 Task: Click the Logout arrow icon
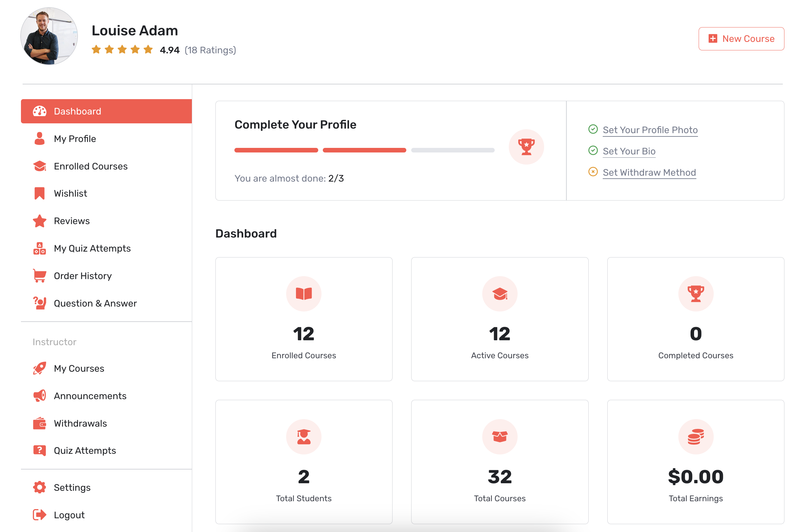coord(39,515)
